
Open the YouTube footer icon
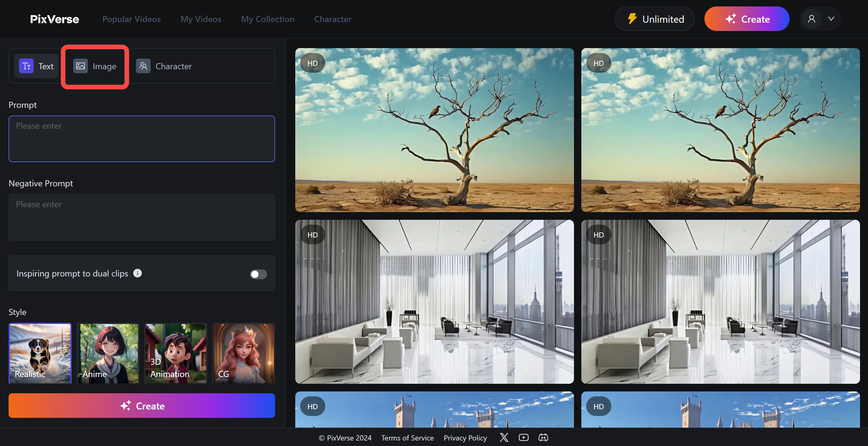(x=524, y=437)
